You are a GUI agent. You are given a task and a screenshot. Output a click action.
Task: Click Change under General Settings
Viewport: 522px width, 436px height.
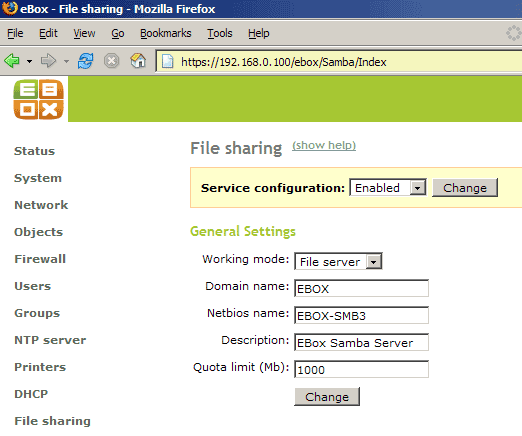coord(327,397)
